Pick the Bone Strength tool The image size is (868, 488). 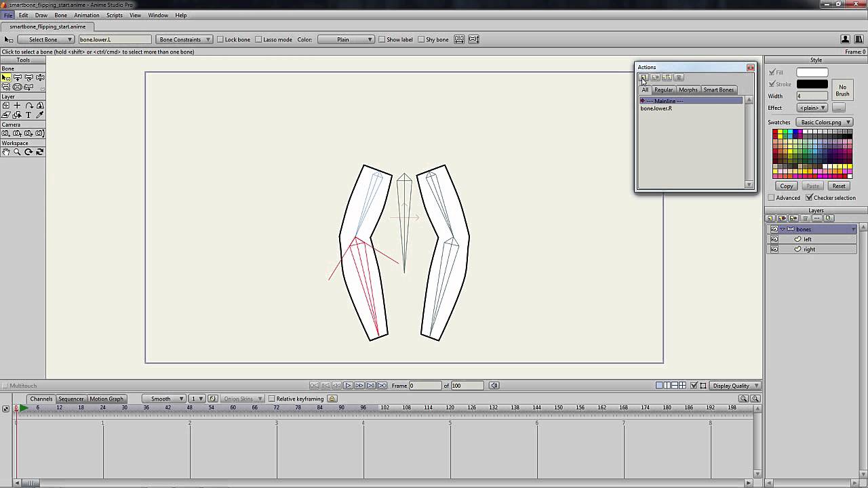coord(18,87)
